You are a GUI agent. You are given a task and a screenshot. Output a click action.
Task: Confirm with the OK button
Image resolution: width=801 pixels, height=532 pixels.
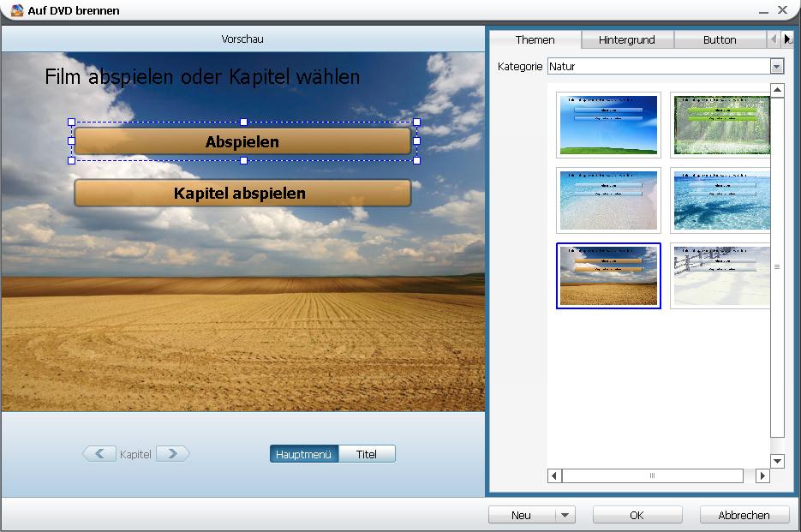tap(637, 515)
